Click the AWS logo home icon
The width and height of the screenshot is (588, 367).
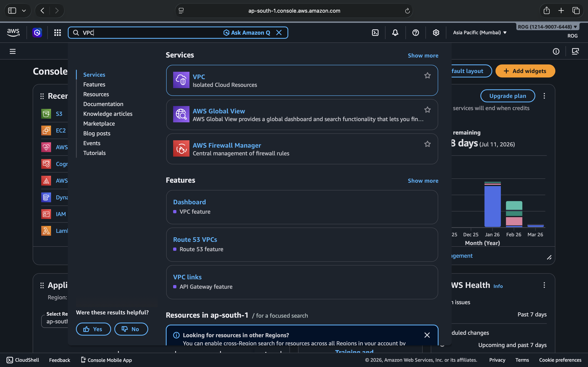13,33
